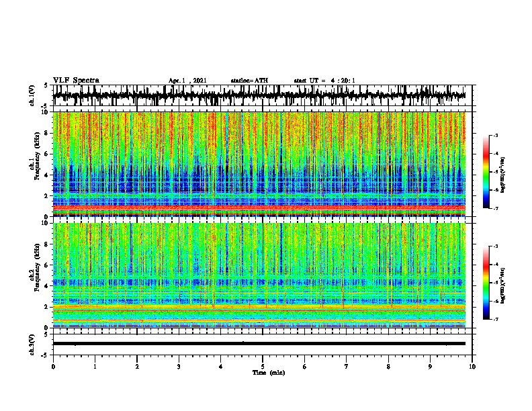532x411 pixels.
Task: Click the "VLF Spectra" plot title
Action: tap(76, 81)
